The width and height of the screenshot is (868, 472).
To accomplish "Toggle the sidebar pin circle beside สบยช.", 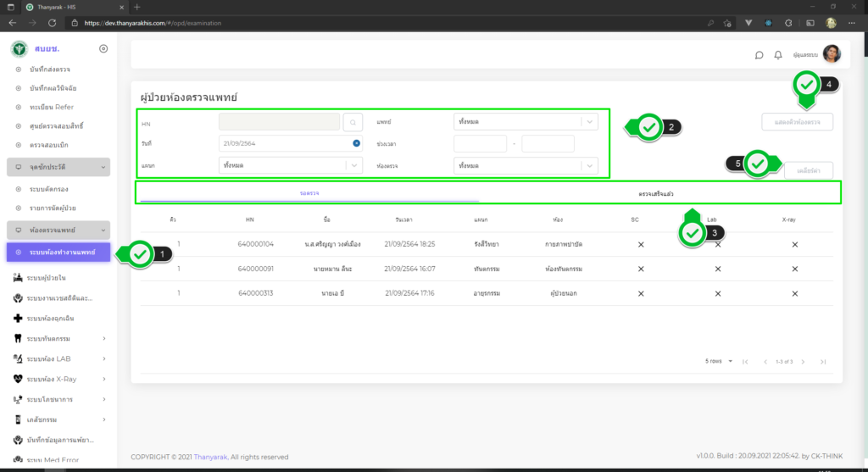I will [103, 49].
